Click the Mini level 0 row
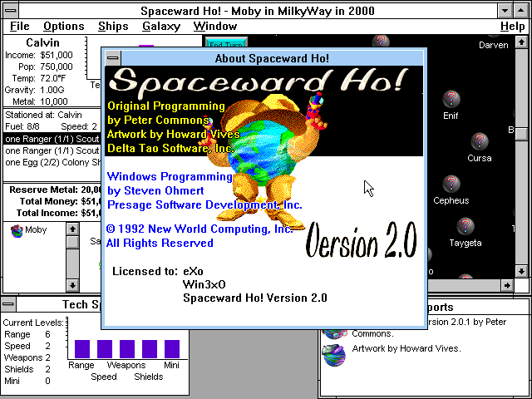532x399 pixels. pyautogui.click(x=27, y=381)
